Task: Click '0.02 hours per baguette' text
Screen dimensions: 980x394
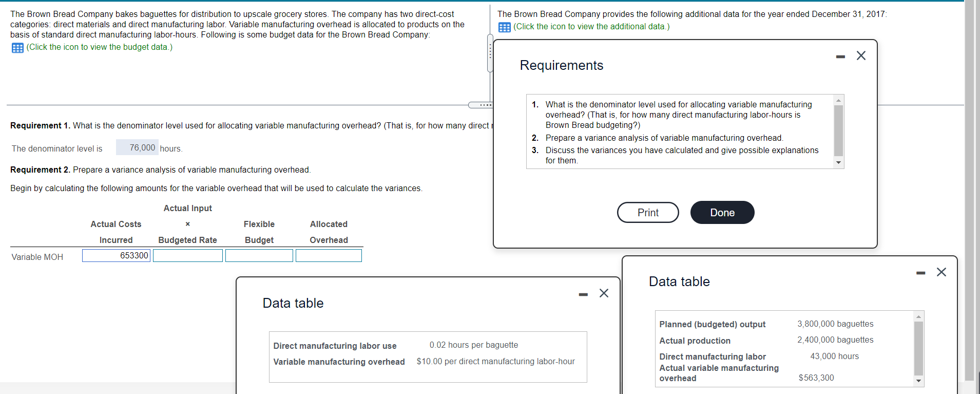Action: click(474, 345)
